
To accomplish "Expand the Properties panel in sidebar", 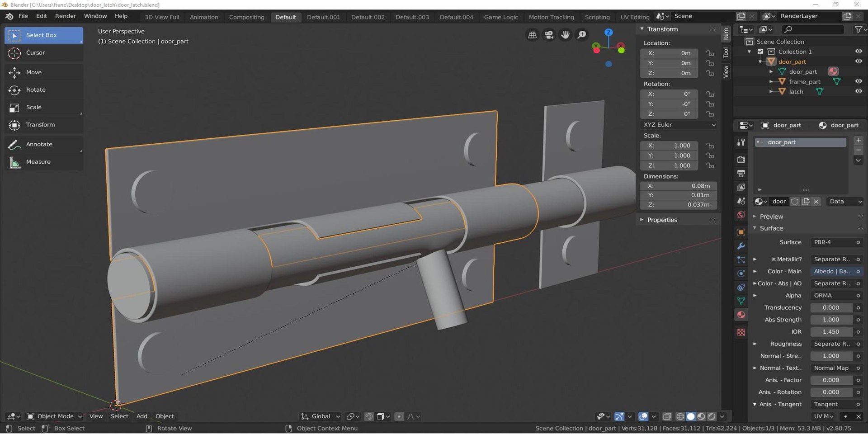I will 662,220.
